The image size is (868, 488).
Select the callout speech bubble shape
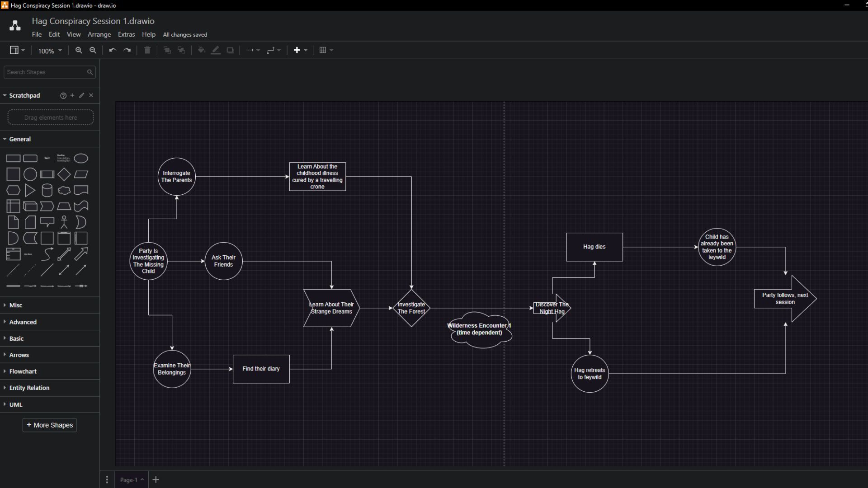[x=47, y=222]
